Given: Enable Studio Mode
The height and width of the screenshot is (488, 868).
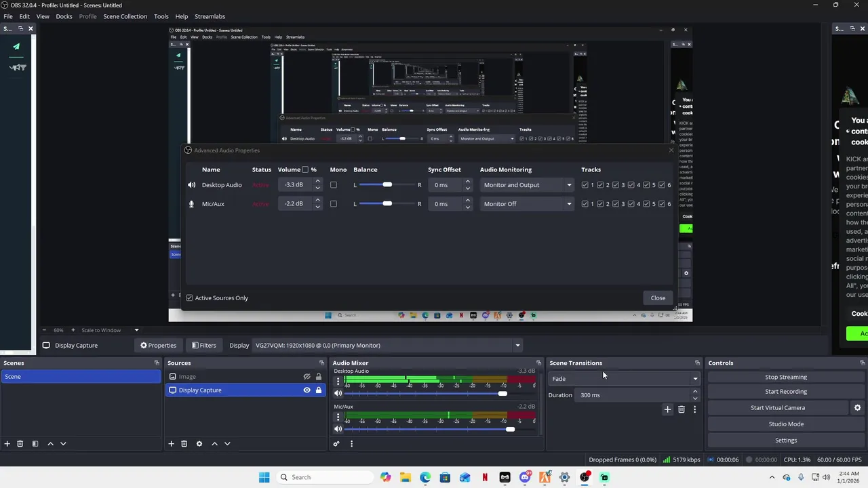Looking at the screenshot, I should click(786, 424).
